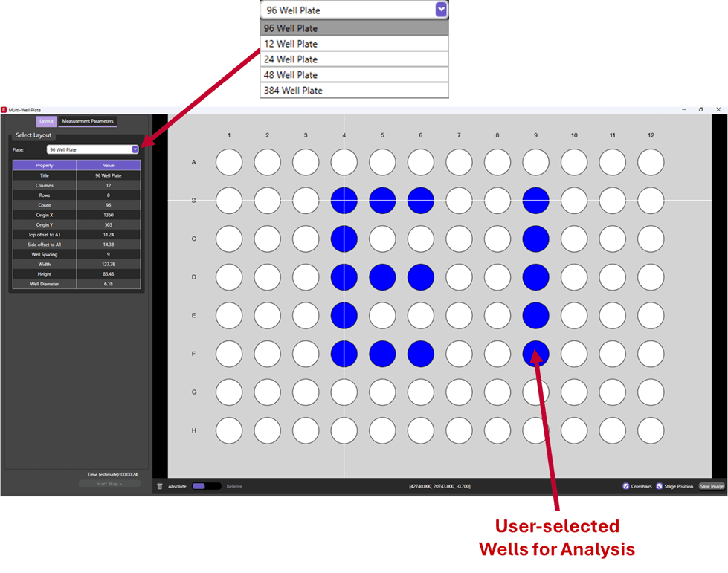Deselect blue well E9
728x573 pixels.
536,316
